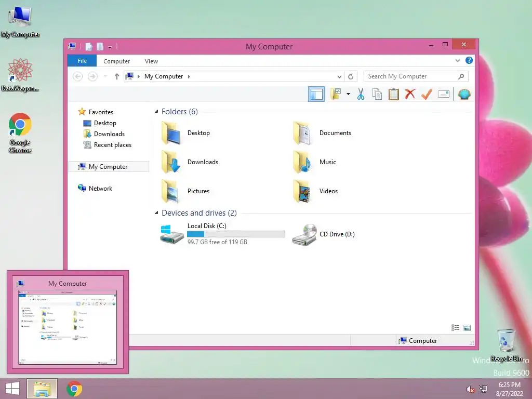Click the Paste clipboard icon
532x399 pixels.
[394, 95]
